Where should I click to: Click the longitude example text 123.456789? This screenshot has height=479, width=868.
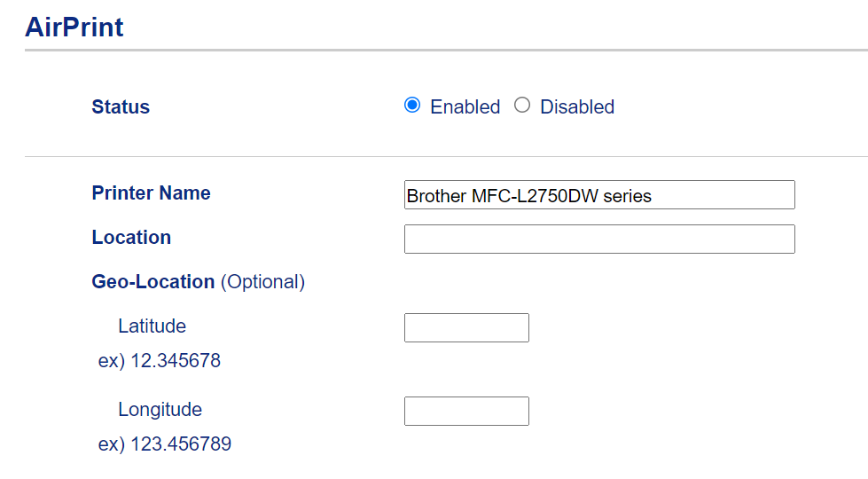(x=180, y=444)
